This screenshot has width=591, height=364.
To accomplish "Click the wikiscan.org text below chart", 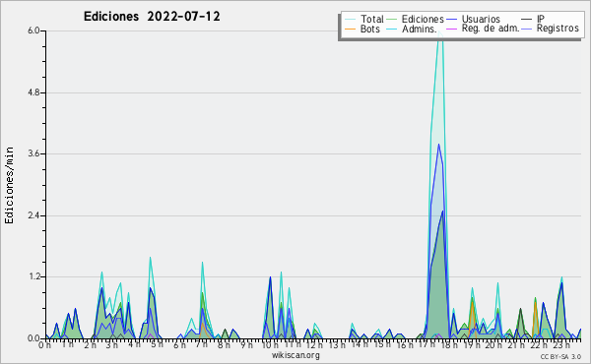I will (x=295, y=355).
